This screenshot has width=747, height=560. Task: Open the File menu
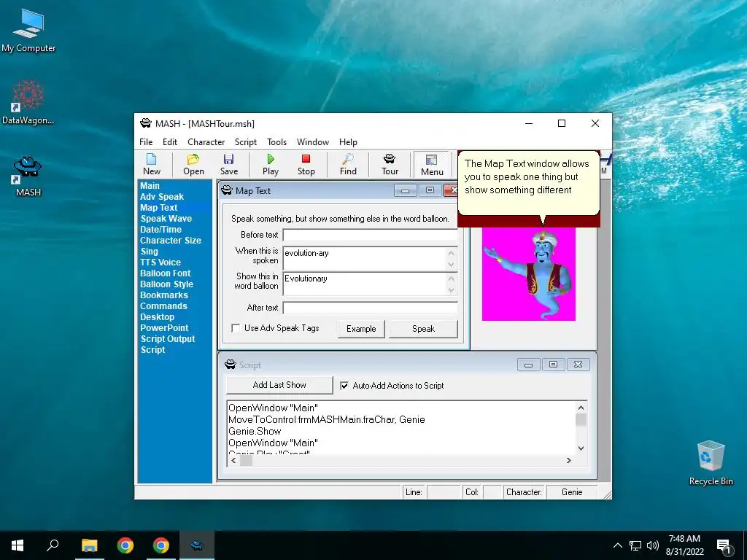coord(146,142)
